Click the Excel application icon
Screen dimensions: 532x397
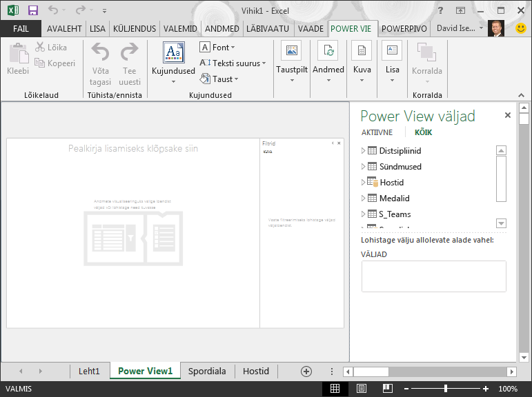pos(13,10)
